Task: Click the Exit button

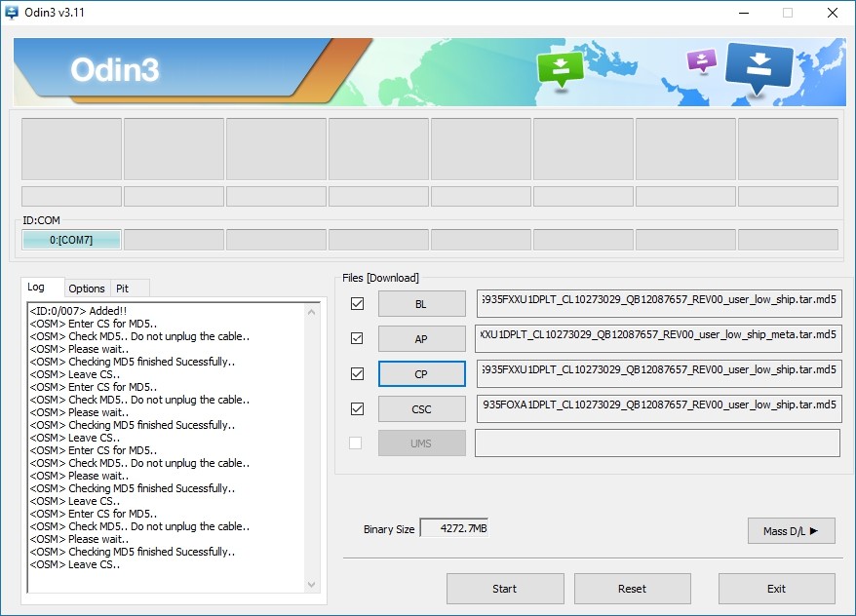Action: coord(776,589)
